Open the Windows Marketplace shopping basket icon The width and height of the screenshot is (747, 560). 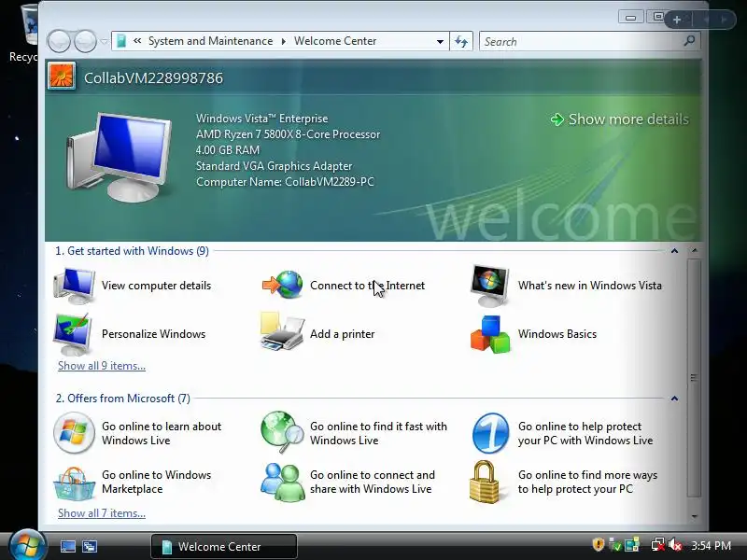coord(75,483)
